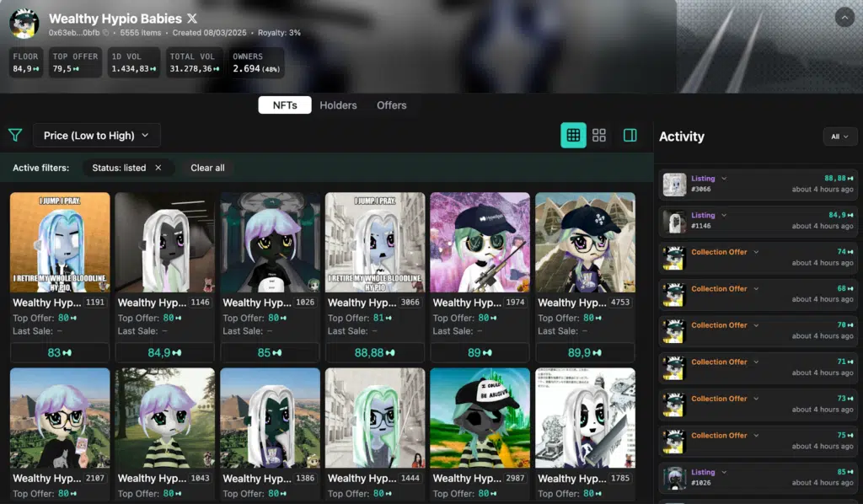Switch to the large grid view
The width and height of the screenshot is (863, 504).
point(599,135)
